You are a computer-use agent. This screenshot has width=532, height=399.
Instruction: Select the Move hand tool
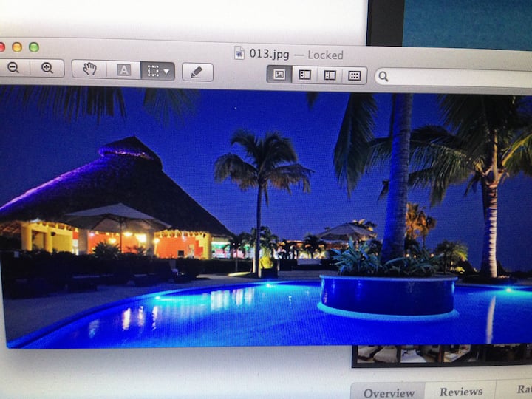coord(89,69)
